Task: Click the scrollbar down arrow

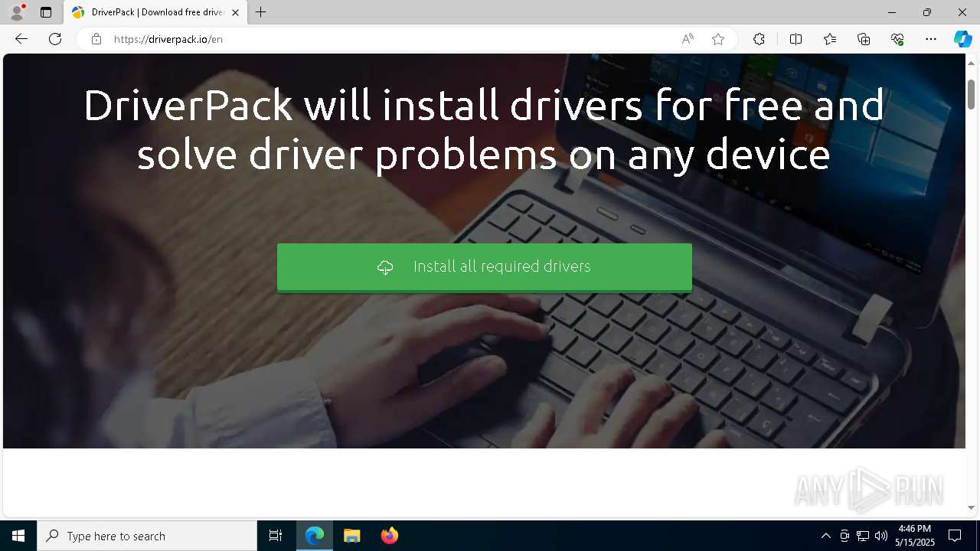Action: [971, 507]
